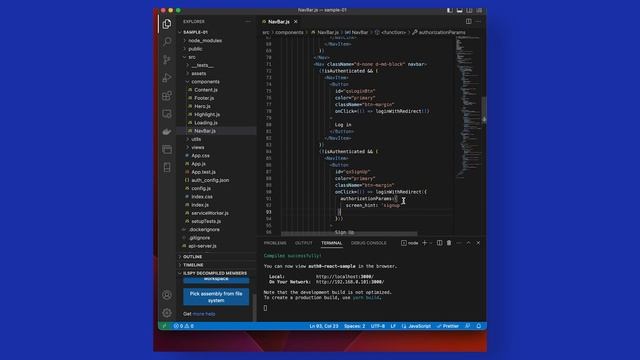
Task: Toggle secondary sidebar from title bar
Action: point(469,10)
